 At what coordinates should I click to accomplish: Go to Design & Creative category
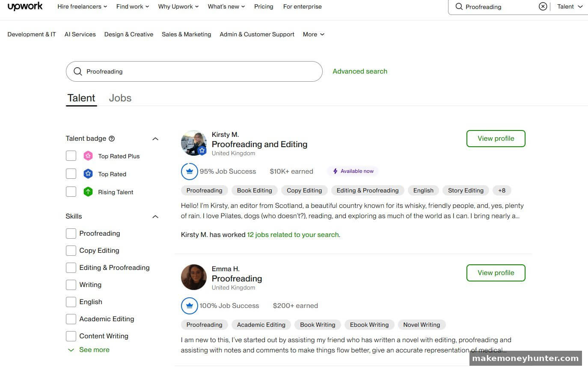click(129, 34)
